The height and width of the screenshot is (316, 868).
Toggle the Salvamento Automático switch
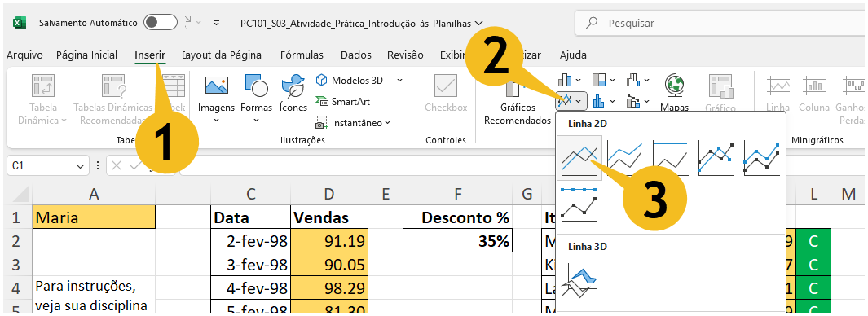point(160,23)
